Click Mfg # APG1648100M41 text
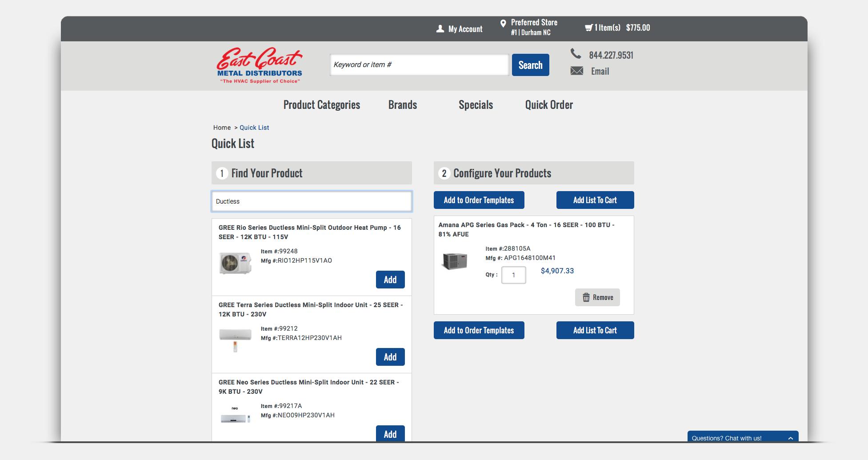Screen dimensions: 868x460 (x=520, y=258)
